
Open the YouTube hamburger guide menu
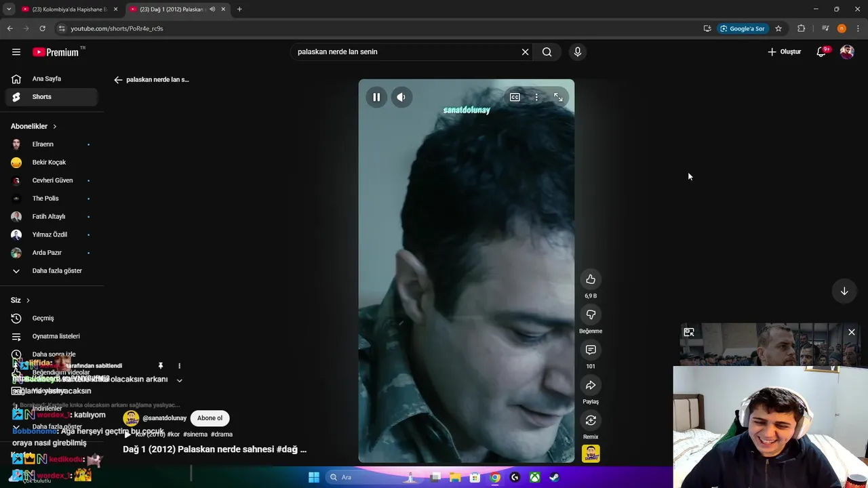[x=16, y=52]
